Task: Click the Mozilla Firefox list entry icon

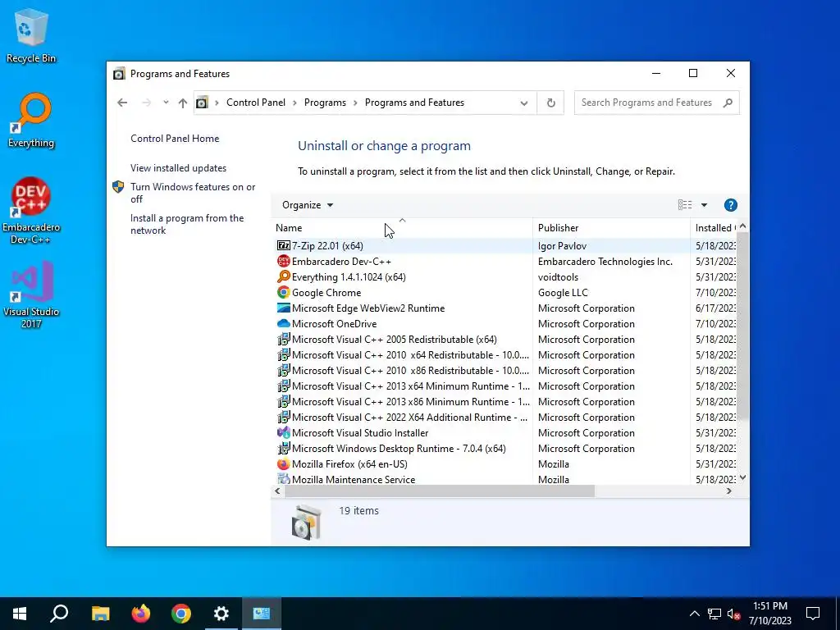Action: pos(283,464)
